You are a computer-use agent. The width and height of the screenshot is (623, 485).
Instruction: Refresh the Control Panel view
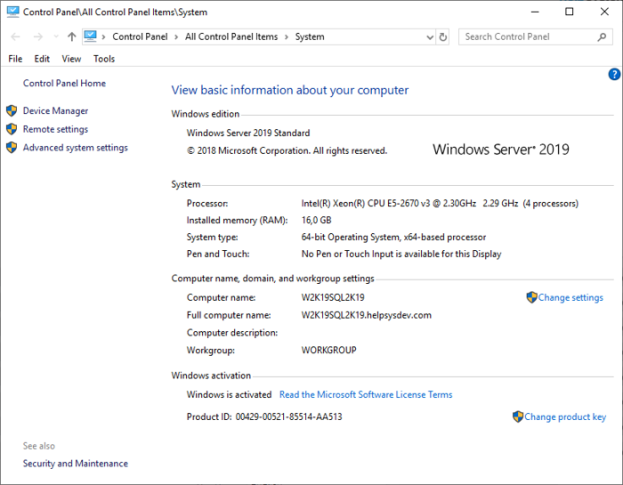443,37
